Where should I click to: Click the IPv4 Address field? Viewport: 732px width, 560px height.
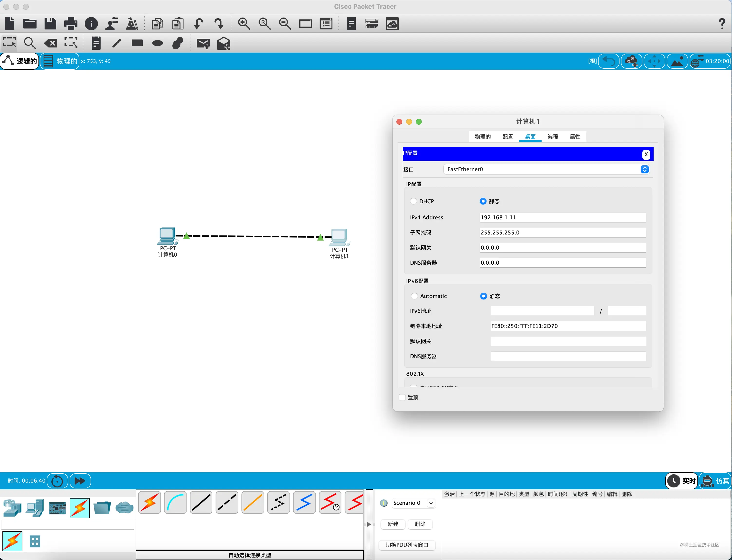[562, 217]
